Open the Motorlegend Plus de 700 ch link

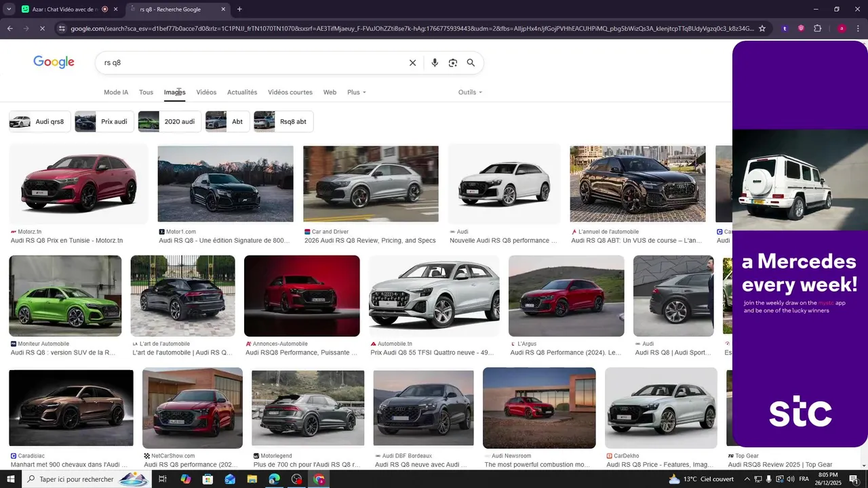click(x=307, y=465)
